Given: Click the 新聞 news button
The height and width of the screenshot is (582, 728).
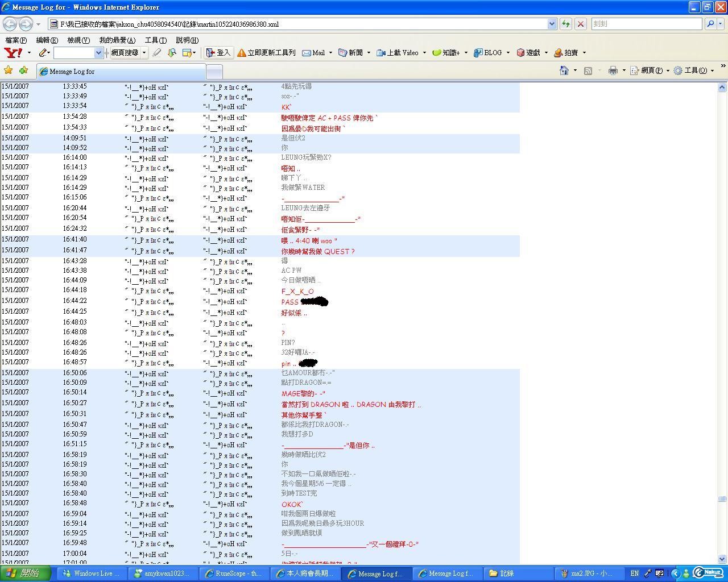Looking at the screenshot, I should click(351, 52).
